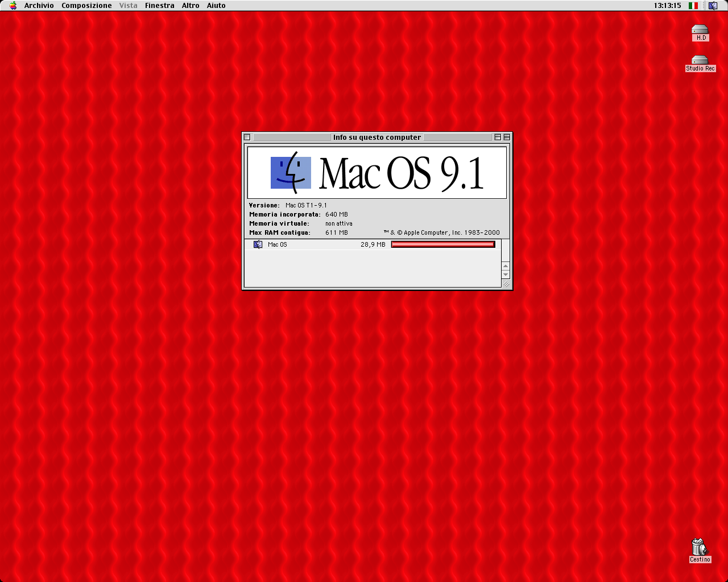
Task: Collapse the window with the windowshade box
Action: pyautogui.click(x=507, y=137)
